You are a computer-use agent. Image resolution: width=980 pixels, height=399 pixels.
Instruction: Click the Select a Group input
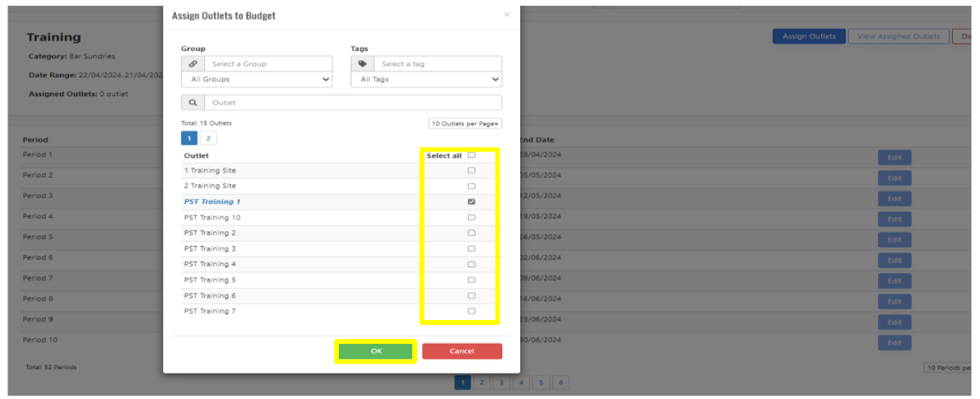(268, 64)
